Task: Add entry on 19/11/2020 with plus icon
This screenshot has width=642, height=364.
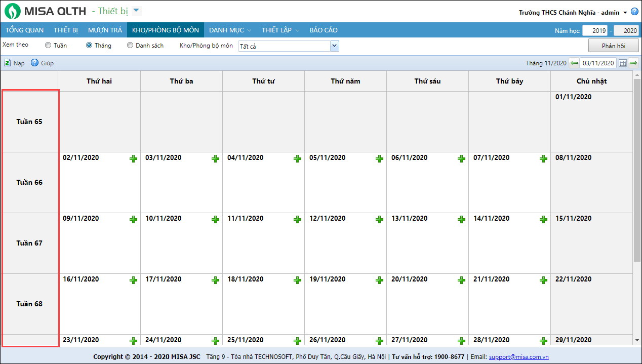Action: click(x=379, y=280)
